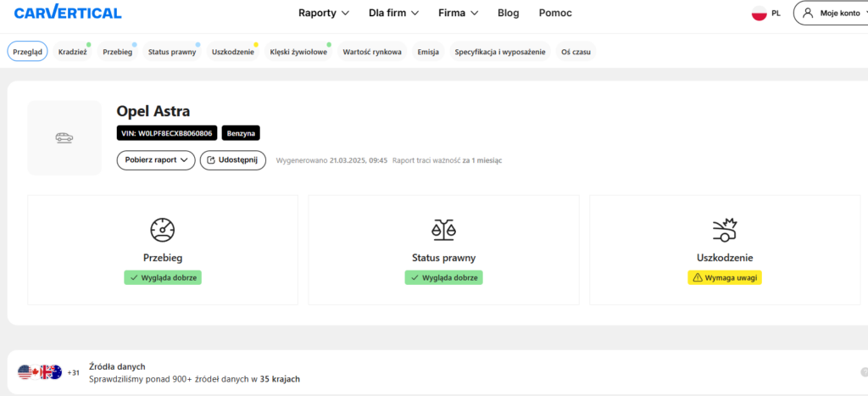Open the Firma dropdown menu
Viewport: 868px width, 396px height.
pos(459,14)
